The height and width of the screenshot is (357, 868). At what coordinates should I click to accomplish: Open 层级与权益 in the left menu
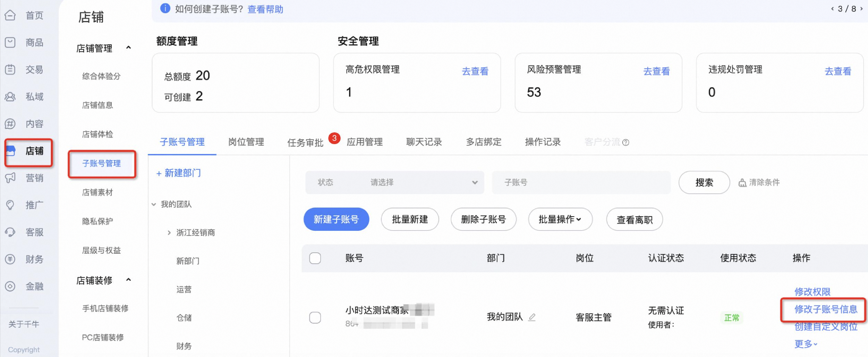pyautogui.click(x=102, y=251)
